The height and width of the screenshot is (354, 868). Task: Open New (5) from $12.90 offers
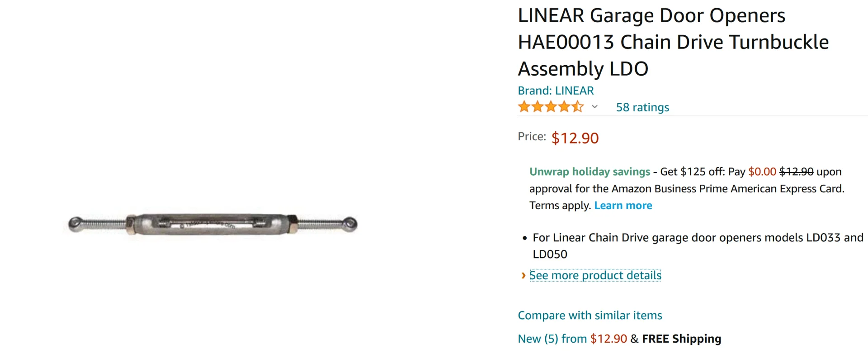572,339
